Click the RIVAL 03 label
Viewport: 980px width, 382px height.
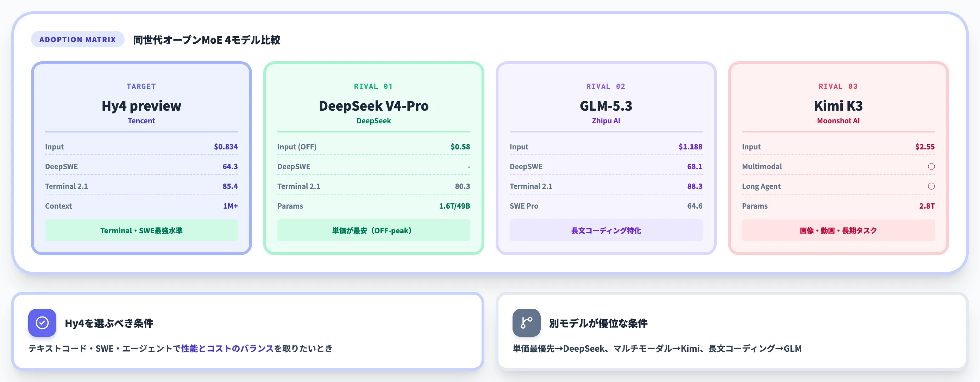tap(838, 86)
